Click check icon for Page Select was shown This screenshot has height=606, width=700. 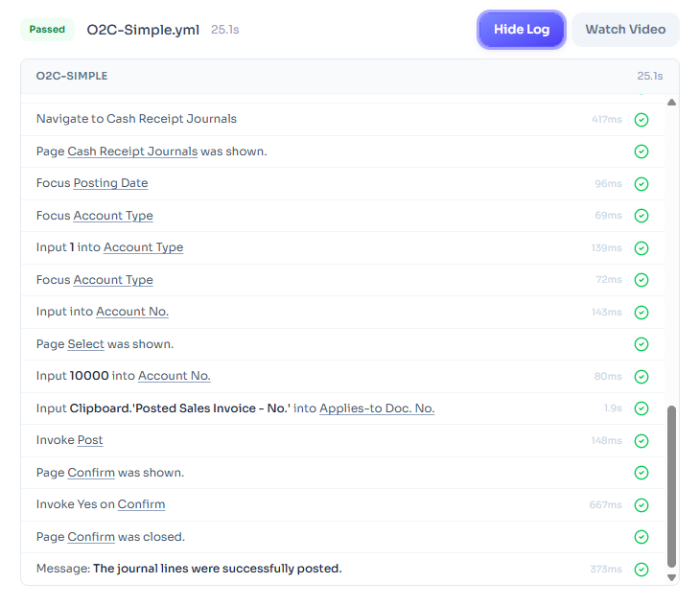[642, 344]
